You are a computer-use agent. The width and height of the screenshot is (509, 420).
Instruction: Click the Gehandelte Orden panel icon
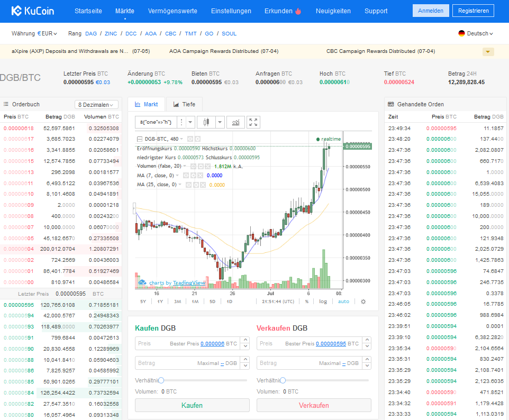pyautogui.click(x=391, y=104)
